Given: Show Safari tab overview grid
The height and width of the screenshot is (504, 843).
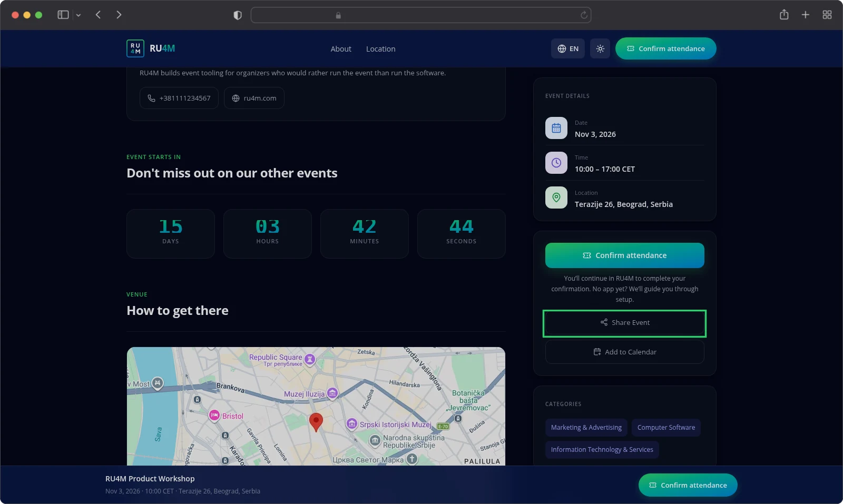Looking at the screenshot, I should pyautogui.click(x=827, y=15).
